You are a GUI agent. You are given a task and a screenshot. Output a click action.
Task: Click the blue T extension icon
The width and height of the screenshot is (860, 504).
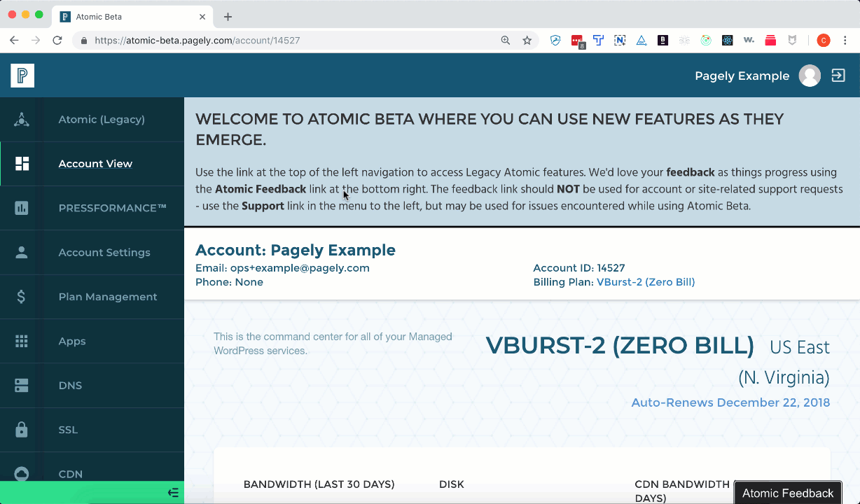point(599,41)
